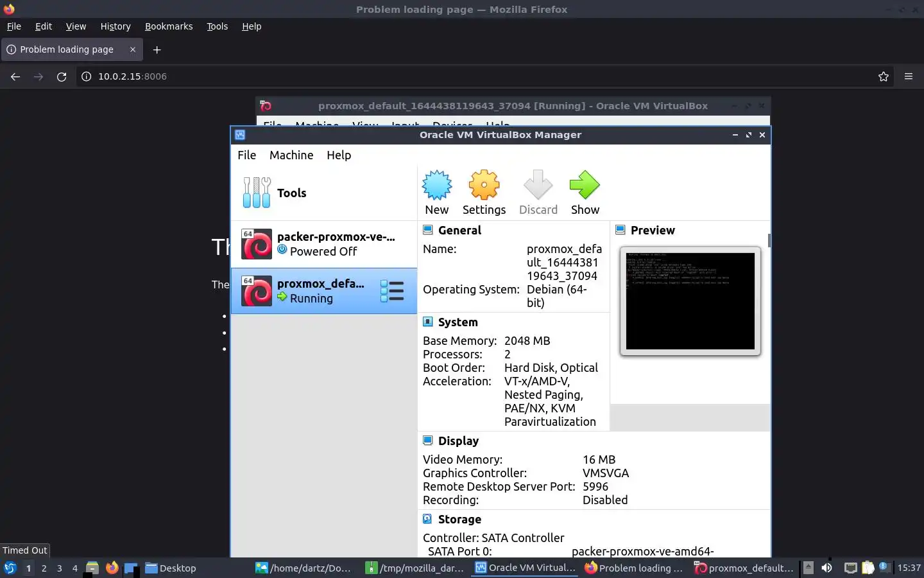This screenshot has width=924, height=578.
Task: Click the General section header
Action: [x=459, y=230]
